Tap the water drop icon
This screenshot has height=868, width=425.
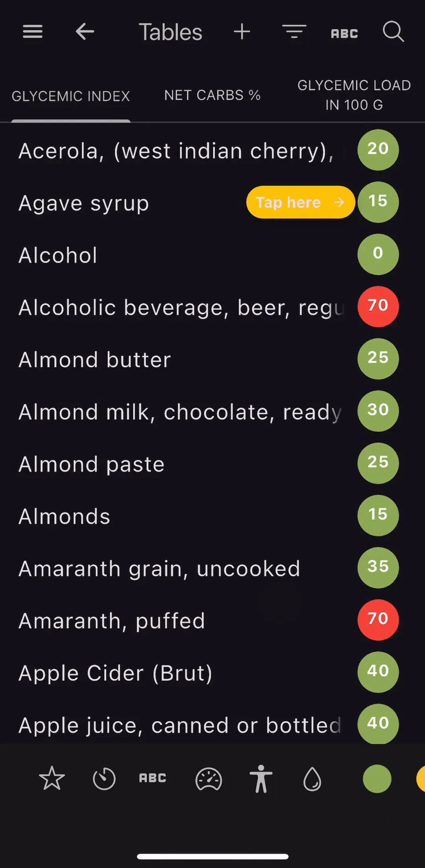pos(312,778)
